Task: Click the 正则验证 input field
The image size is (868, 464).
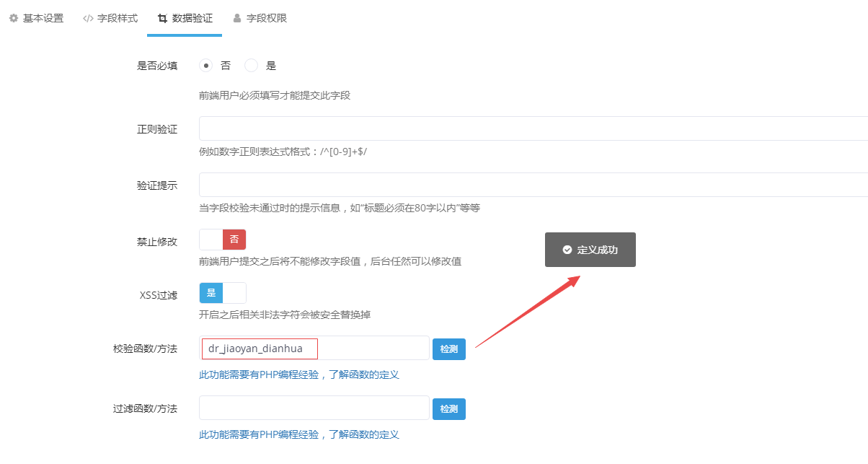Action: point(505,129)
